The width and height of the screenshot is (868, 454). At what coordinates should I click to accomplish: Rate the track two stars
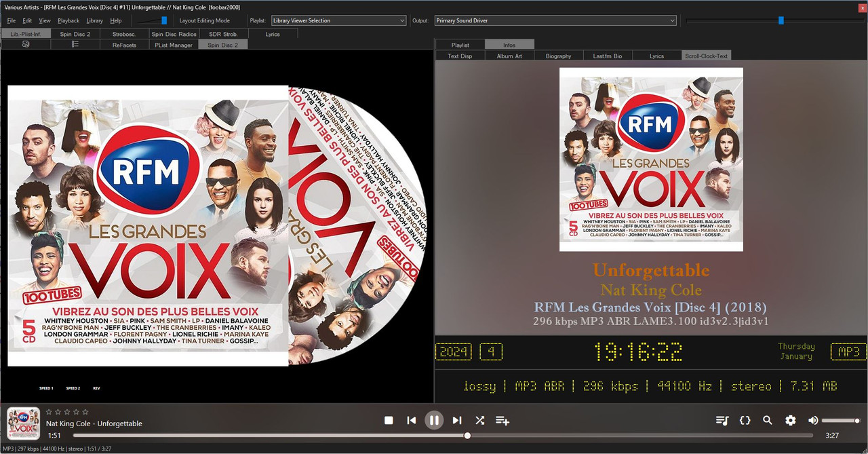pyautogui.click(x=58, y=412)
